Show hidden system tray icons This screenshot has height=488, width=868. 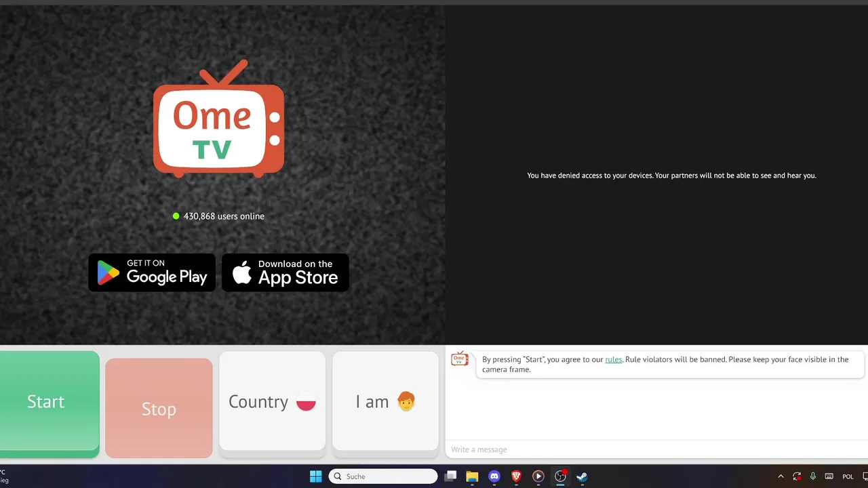coord(781,476)
